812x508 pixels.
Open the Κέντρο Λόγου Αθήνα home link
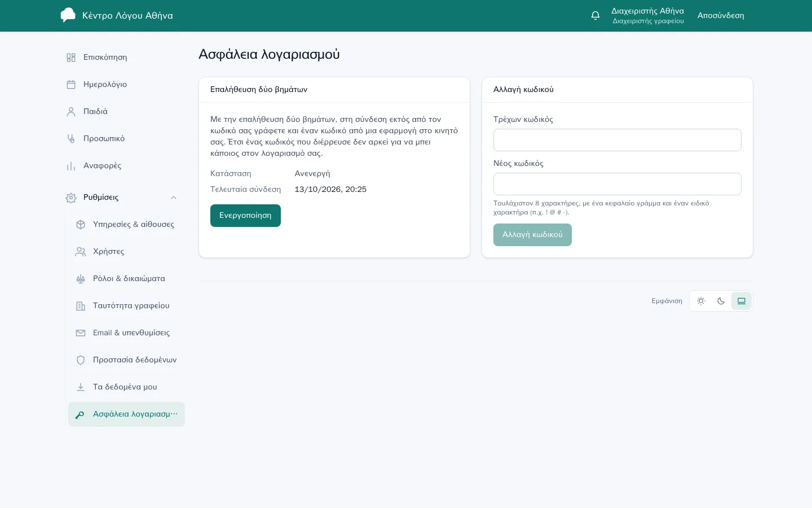[x=117, y=16]
